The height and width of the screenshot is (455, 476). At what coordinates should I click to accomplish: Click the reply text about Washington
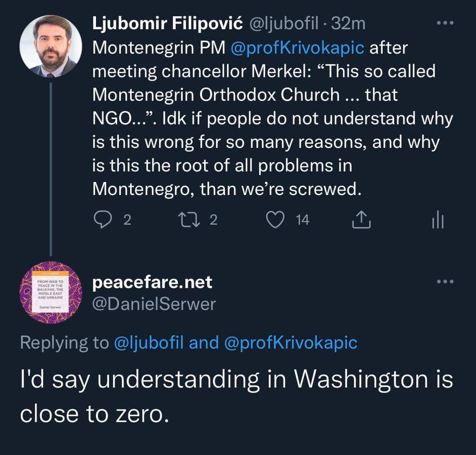236,396
